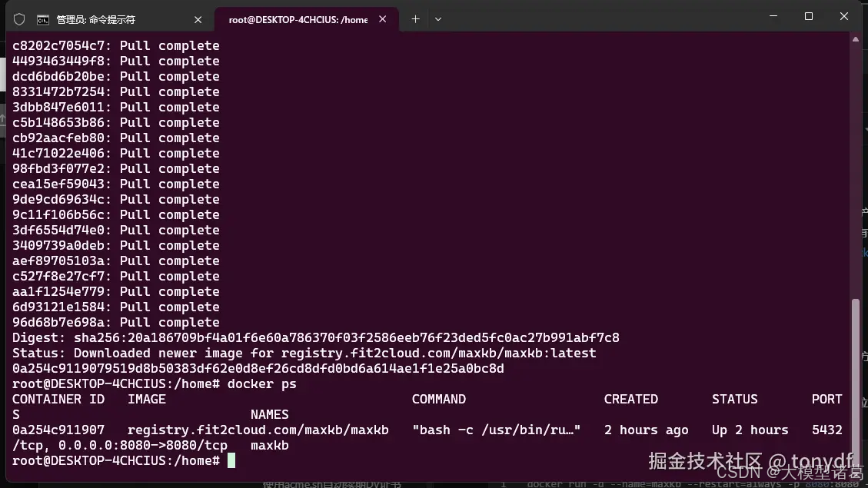Click the 'Up 2 hours' status value
868x488 pixels.
(x=750, y=430)
